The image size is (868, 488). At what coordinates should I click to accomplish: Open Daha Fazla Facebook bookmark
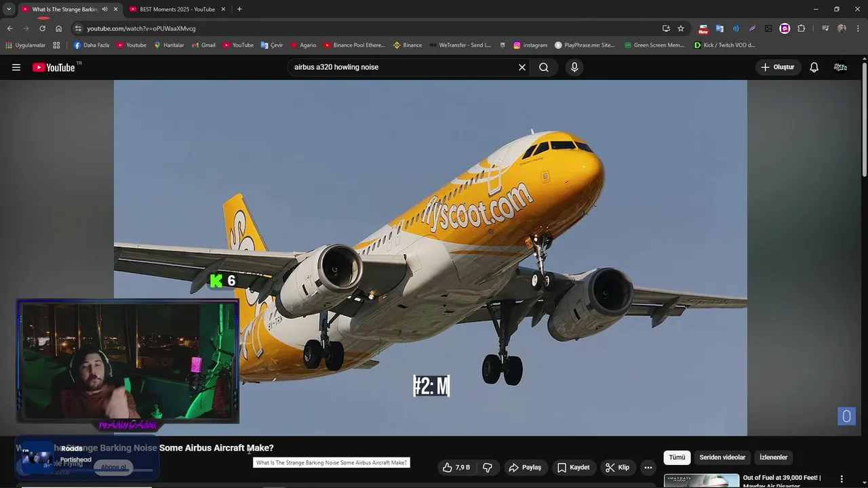91,45
